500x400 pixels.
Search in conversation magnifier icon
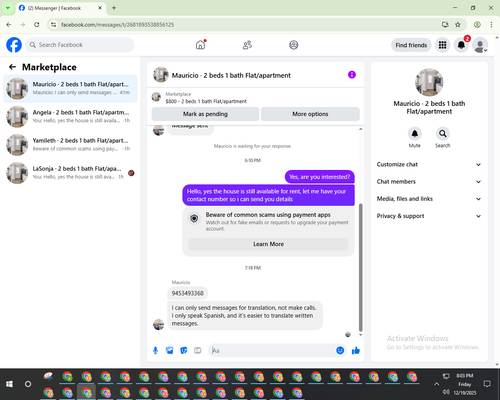coord(443,134)
